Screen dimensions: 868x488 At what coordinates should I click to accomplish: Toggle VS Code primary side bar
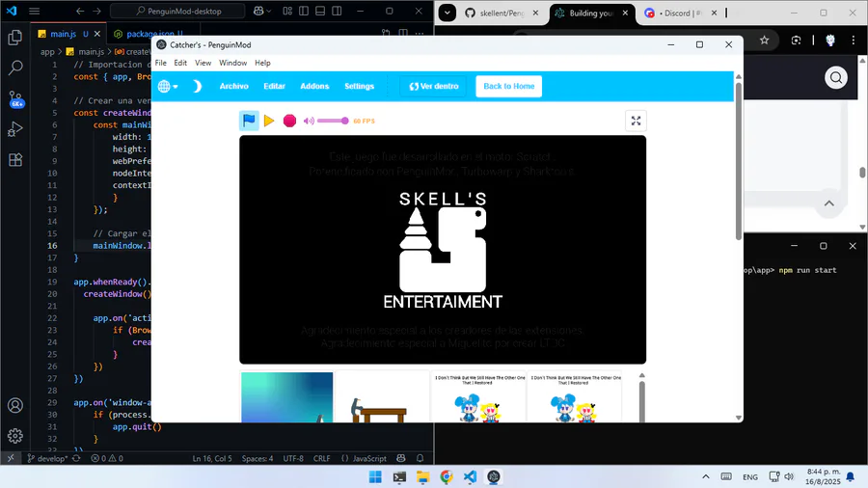pyautogui.click(x=304, y=11)
